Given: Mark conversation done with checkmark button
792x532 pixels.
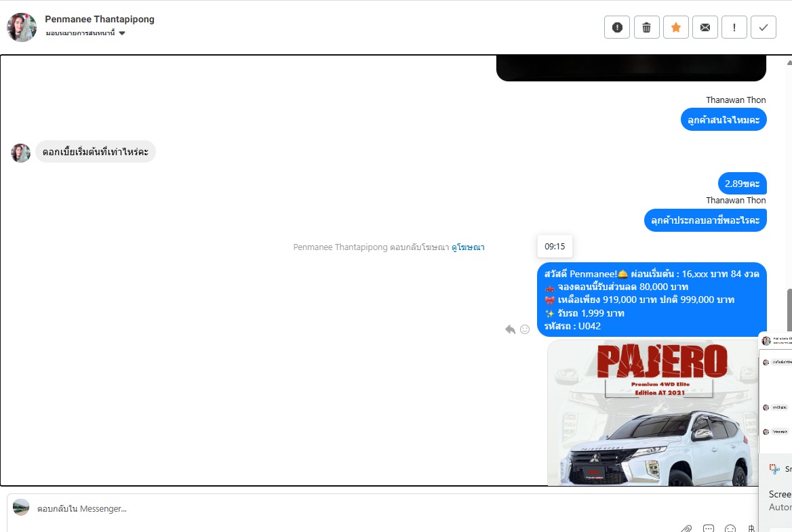Looking at the screenshot, I should point(764,27).
